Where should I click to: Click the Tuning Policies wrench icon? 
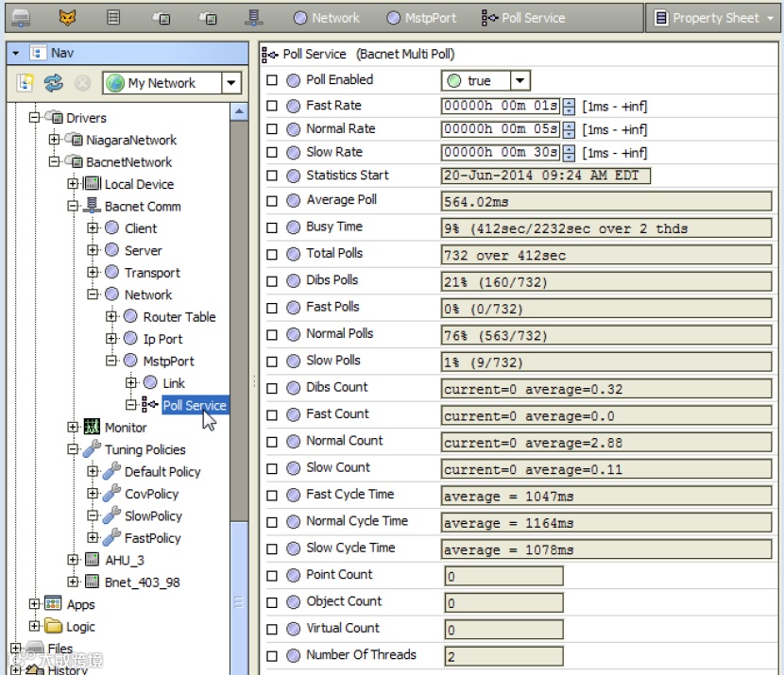pyautogui.click(x=92, y=448)
